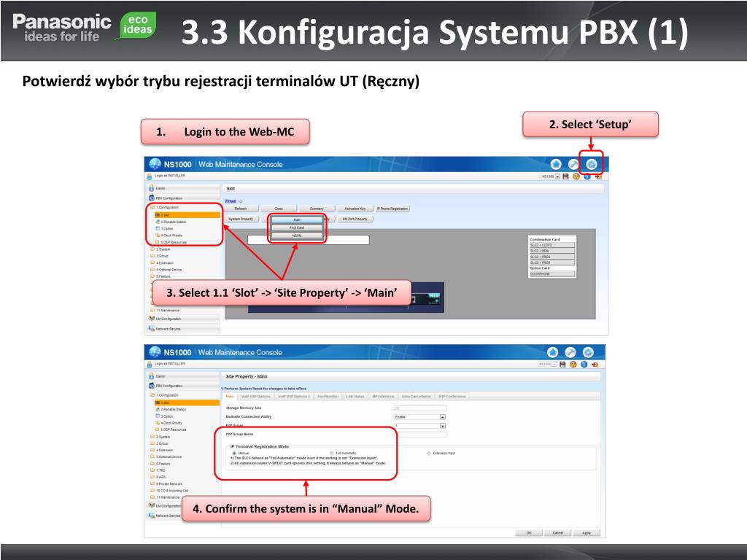Screen dimensions: 747x560
Task: Click the wrench Maintenance icon on Site Property screen
Action: point(570,352)
